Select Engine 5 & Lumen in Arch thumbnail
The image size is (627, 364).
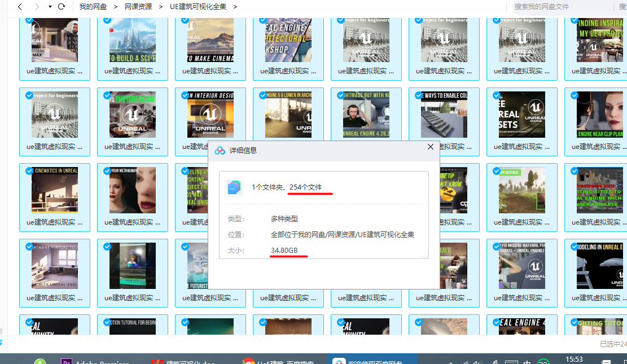[x=288, y=115]
